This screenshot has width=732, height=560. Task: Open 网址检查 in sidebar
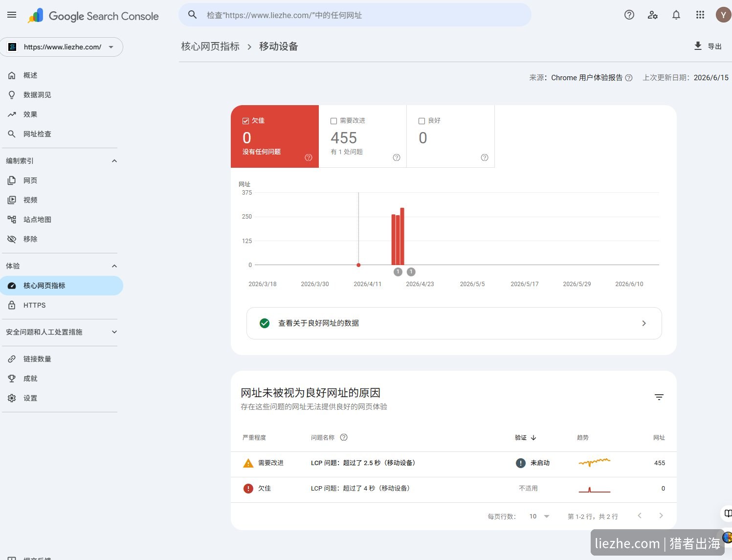point(62,134)
